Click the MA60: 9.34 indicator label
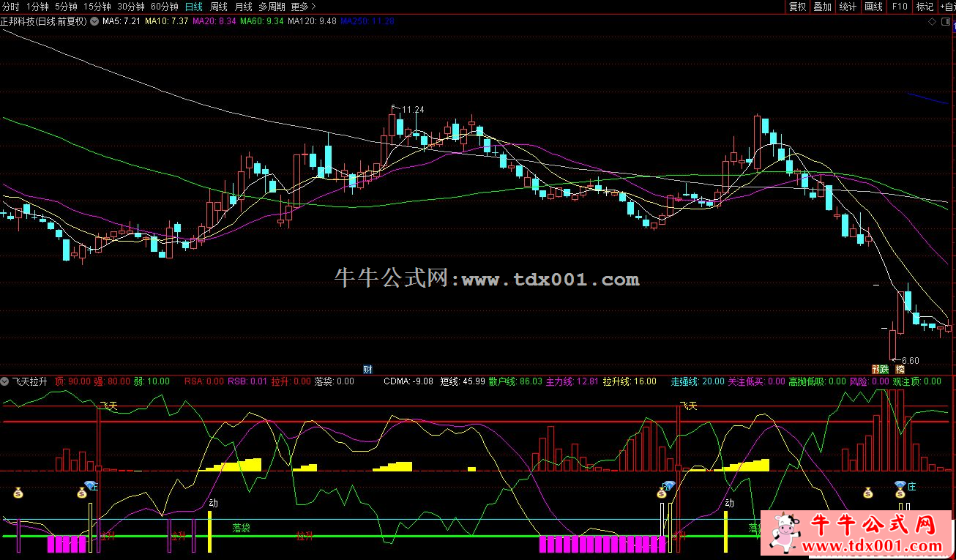956x560 pixels. click(x=262, y=21)
